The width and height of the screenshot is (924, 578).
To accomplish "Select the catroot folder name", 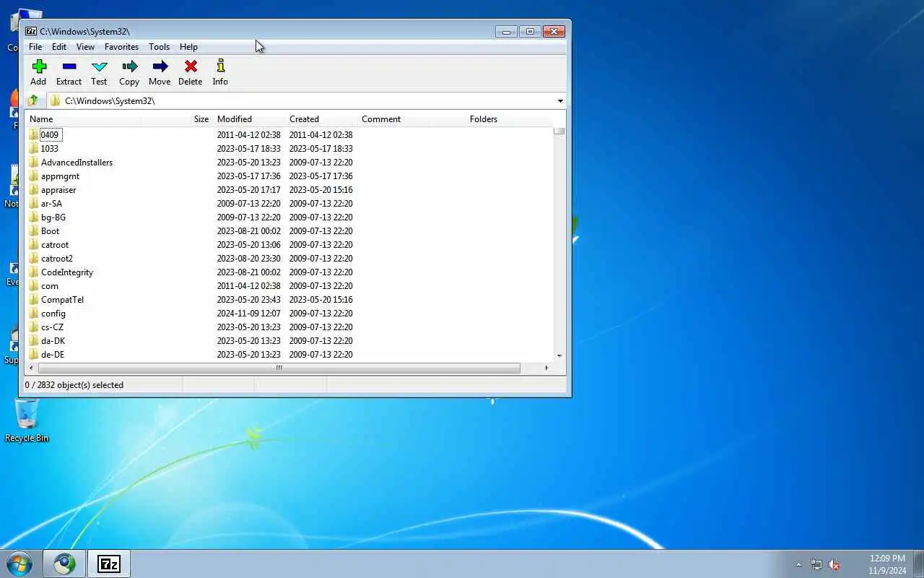I will tap(55, 244).
